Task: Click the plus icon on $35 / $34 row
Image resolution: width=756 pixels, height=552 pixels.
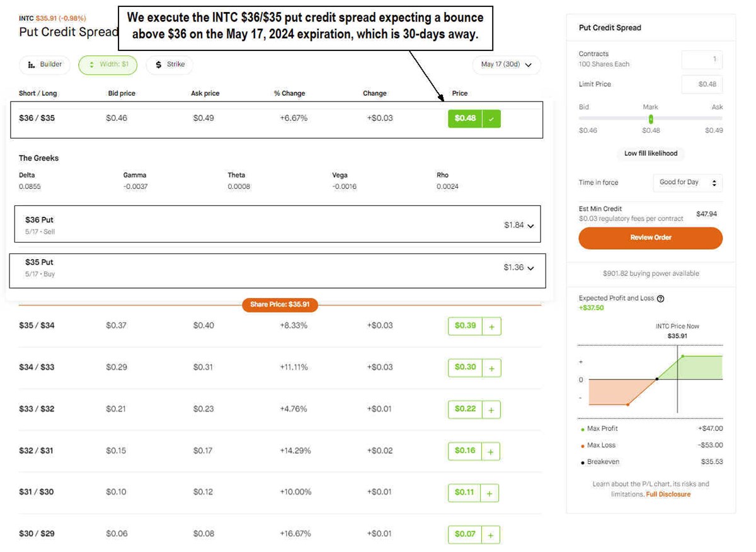Action: (491, 326)
